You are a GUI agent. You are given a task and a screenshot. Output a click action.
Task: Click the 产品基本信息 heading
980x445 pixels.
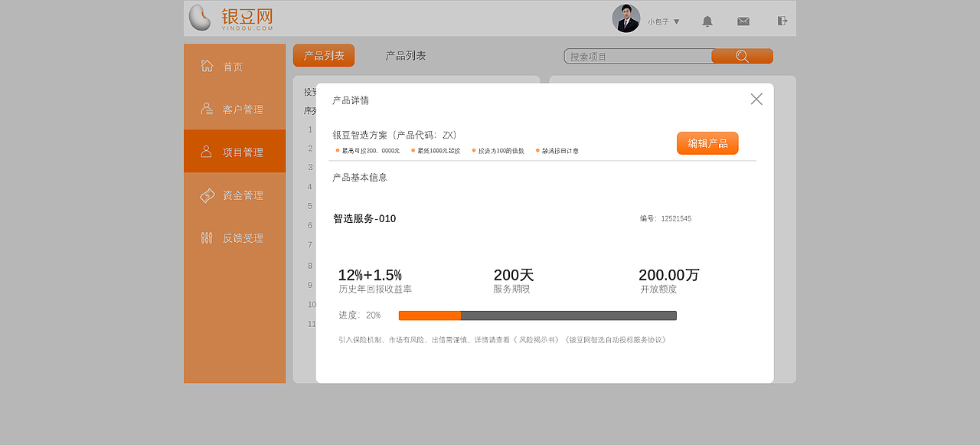click(360, 178)
